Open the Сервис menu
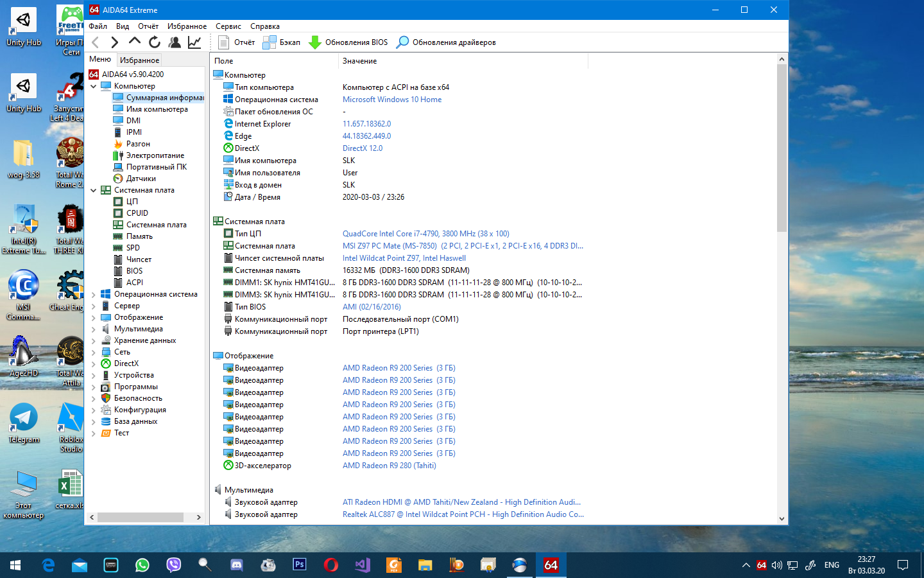The image size is (924, 578). coord(228,26)
